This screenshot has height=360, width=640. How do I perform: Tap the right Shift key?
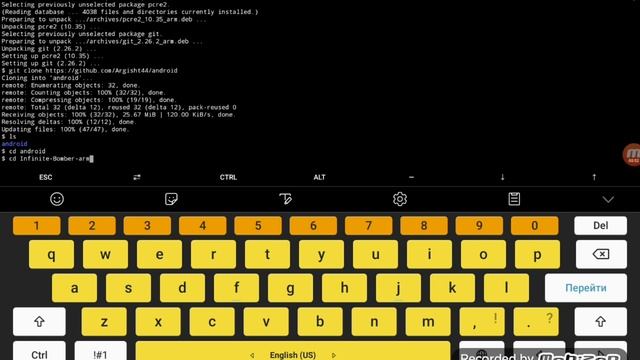coord(600,322)
